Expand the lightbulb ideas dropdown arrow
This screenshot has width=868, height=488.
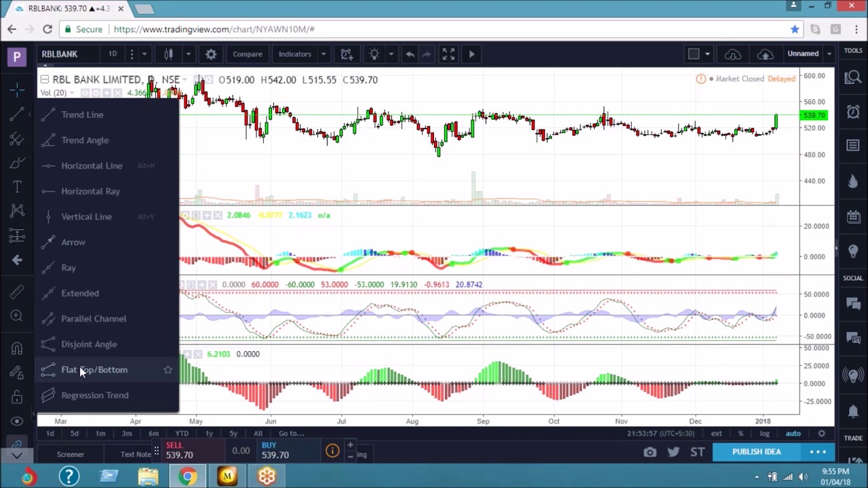coord(391,54)
